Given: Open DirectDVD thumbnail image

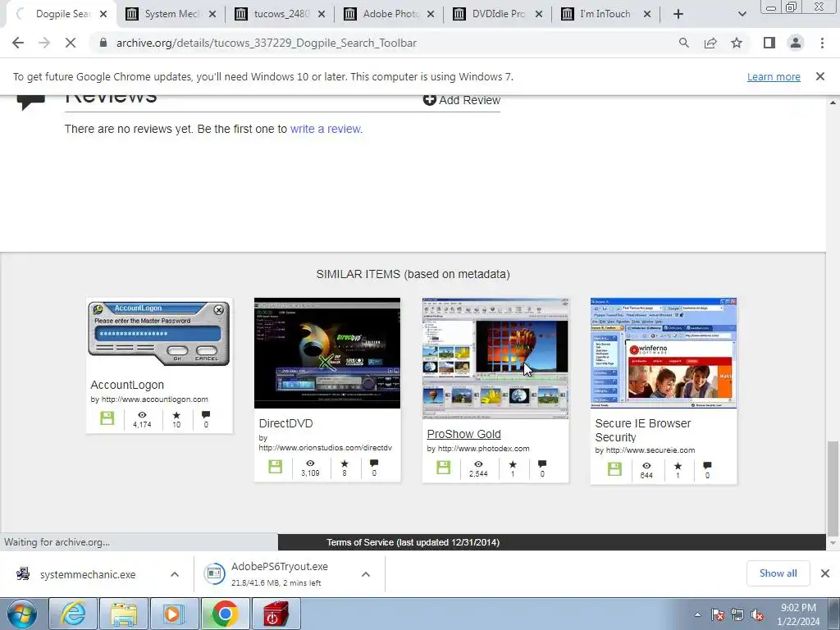Looking at the screenshot, I should pyautogui.click(x=327, y=353).
